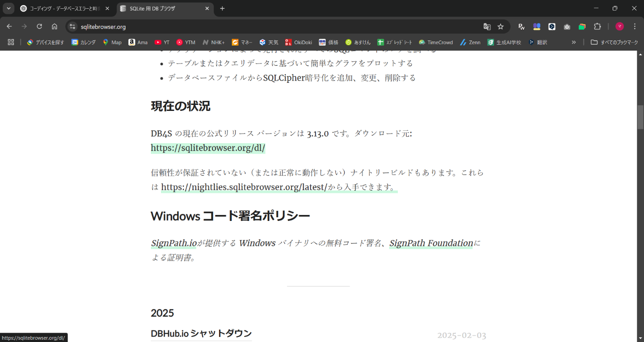Open Chrome's three-dot menu

635,27
